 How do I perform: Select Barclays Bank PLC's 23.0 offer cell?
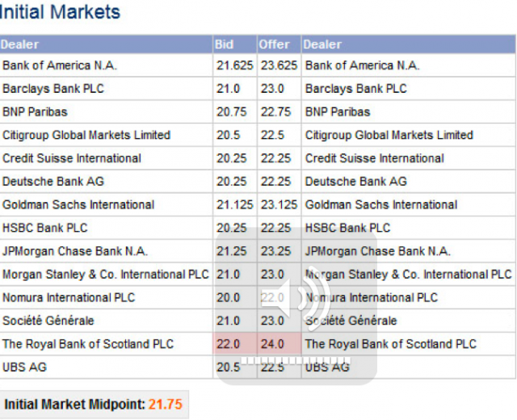pos(272,89)
